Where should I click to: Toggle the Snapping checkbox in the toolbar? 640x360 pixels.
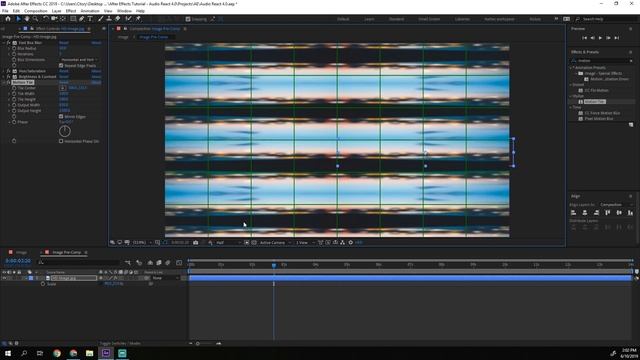point(188,19)
